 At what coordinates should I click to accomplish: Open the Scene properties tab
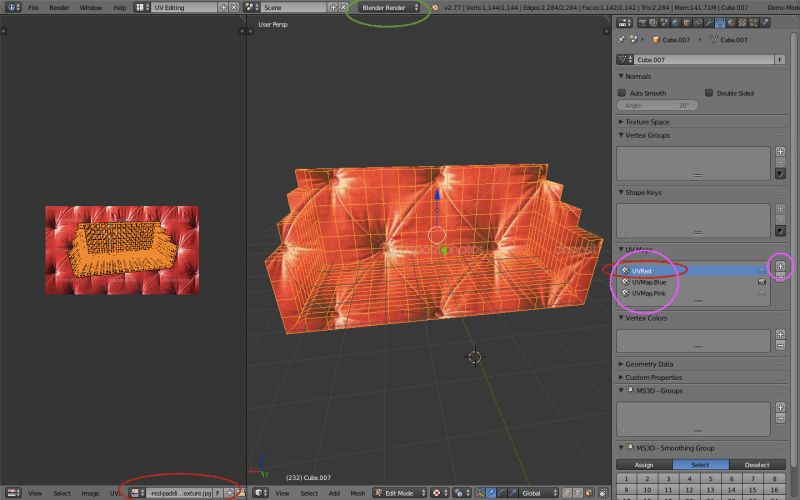[664, 22]
